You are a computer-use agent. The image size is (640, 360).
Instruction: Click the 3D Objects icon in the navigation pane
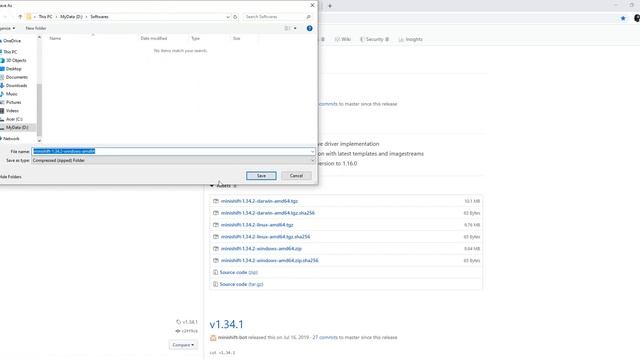2,60
